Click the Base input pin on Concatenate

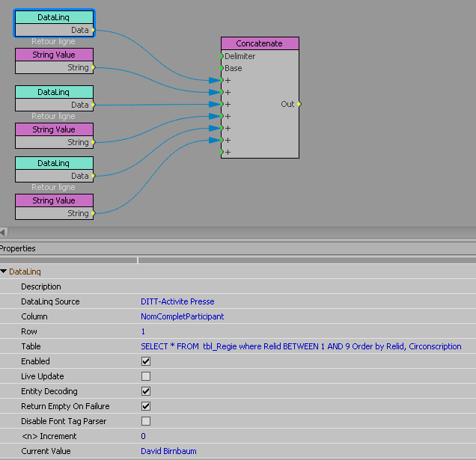[x=222, y=68]
